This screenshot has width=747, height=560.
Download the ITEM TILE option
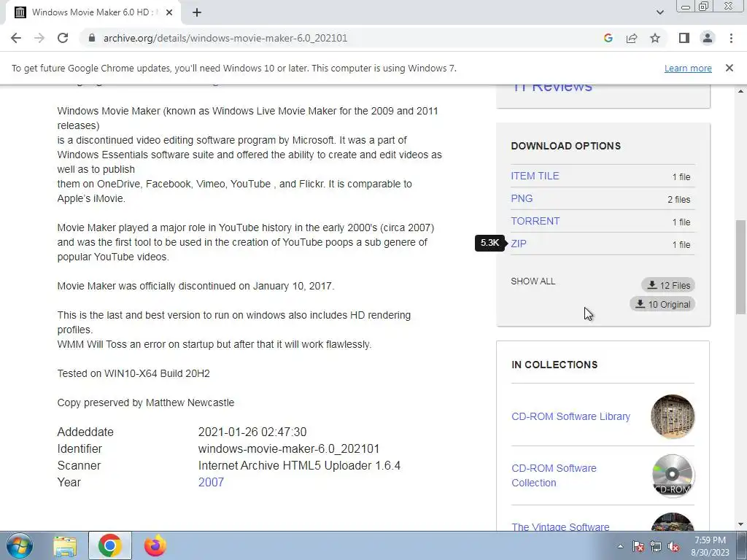tap(535, 176)
